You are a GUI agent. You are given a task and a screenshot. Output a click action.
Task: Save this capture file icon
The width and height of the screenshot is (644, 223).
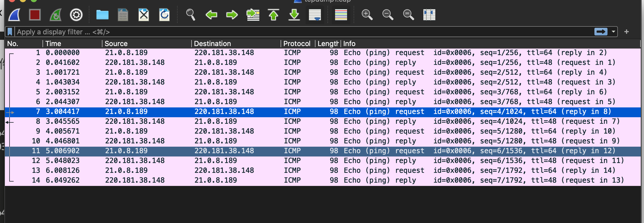coord(123,15)
